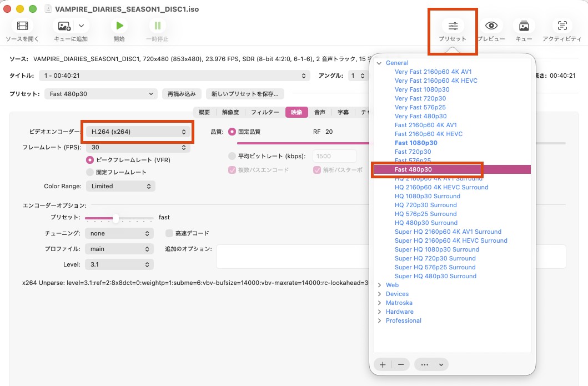Image resolution: width=588 pixels, height=386 pixels.
Task: Expand the Devices preset category
Action: click(x=379, y=294)
